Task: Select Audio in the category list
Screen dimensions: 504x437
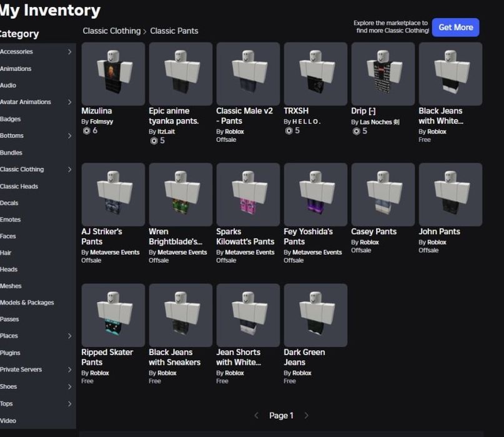Action: [8, 86]
